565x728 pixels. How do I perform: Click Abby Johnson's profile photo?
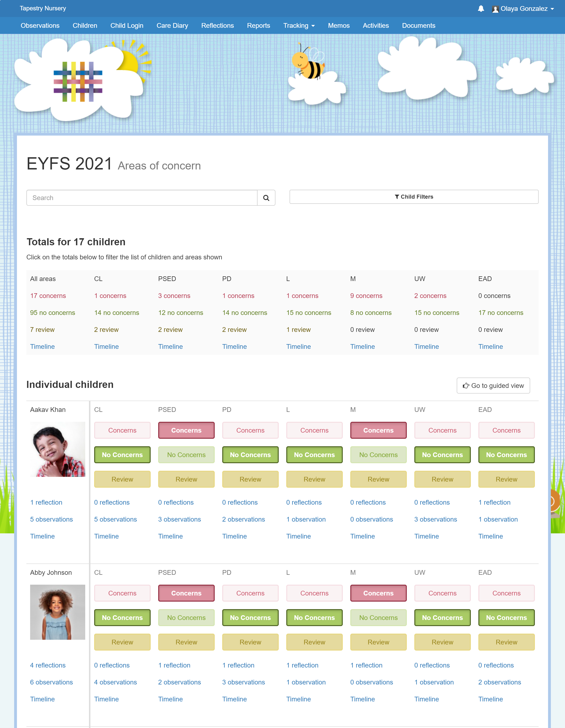click(57, 612)
